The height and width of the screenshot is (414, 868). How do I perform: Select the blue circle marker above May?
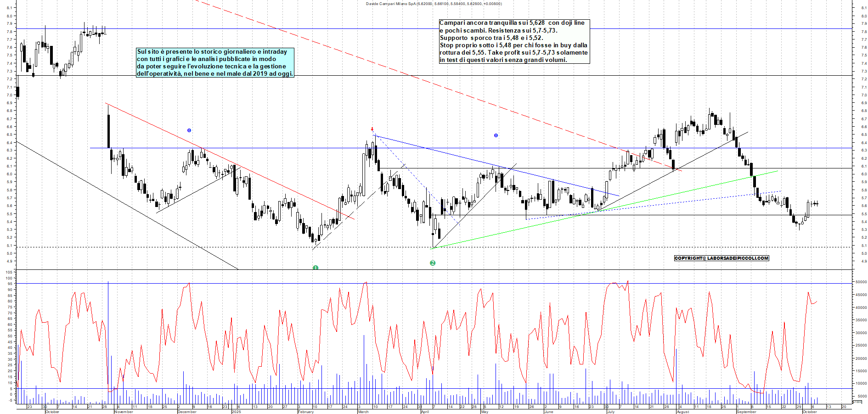tap(496, 135)
